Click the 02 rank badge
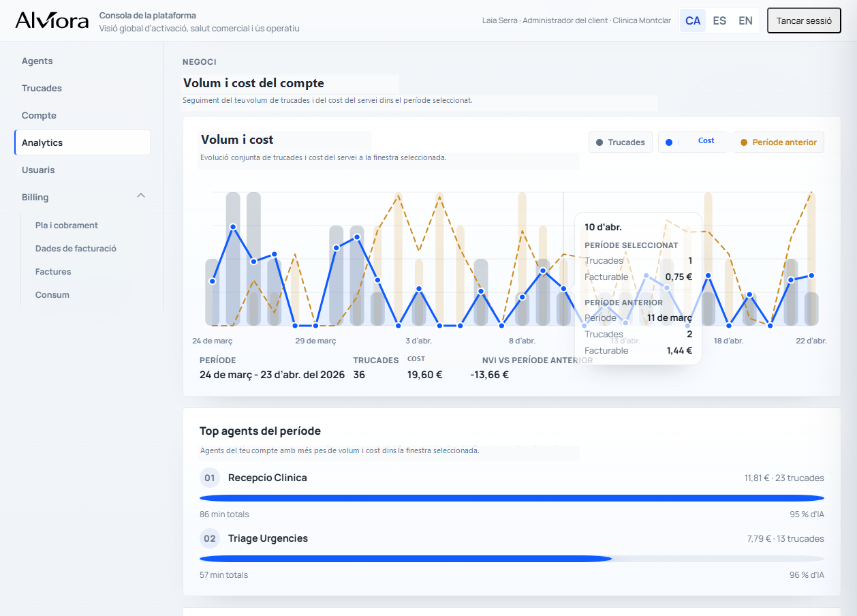Viewport: 857px width, 616px height. 210,539
